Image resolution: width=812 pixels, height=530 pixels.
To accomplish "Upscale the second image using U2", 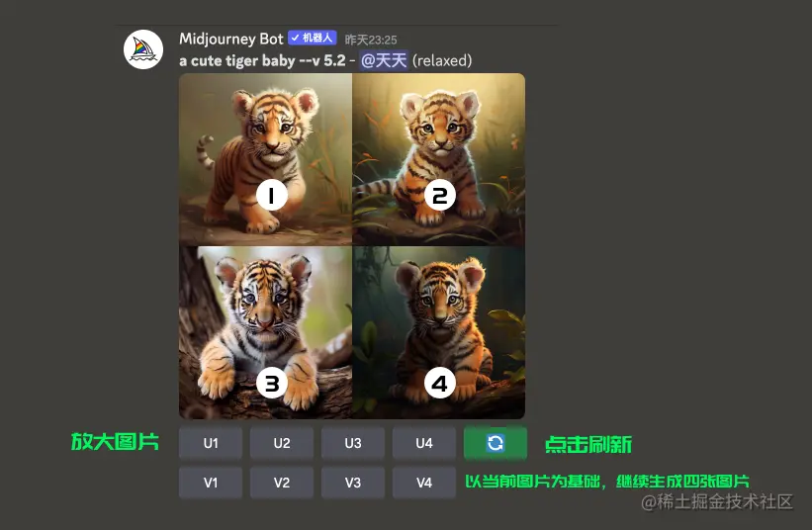I will [x=282, y=443].
